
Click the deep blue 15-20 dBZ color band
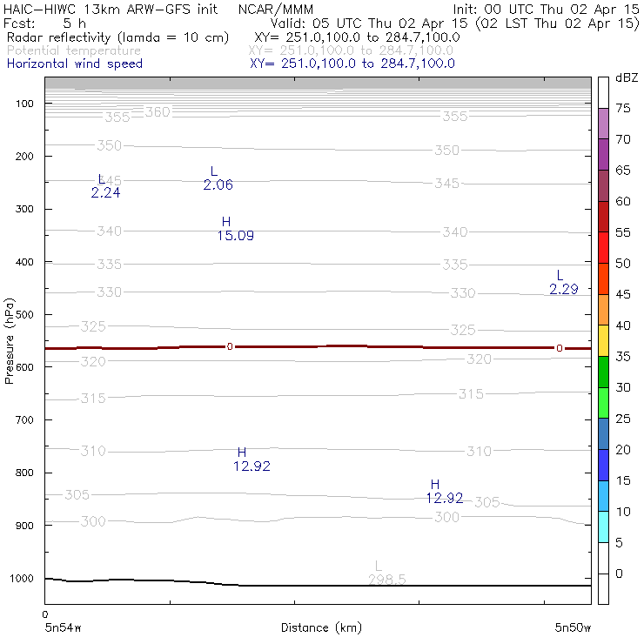point(603,465)
